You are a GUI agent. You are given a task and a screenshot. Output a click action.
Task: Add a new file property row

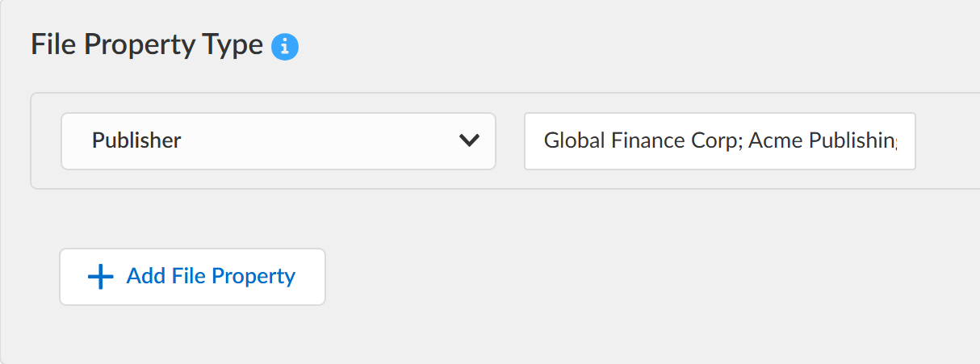192,277
